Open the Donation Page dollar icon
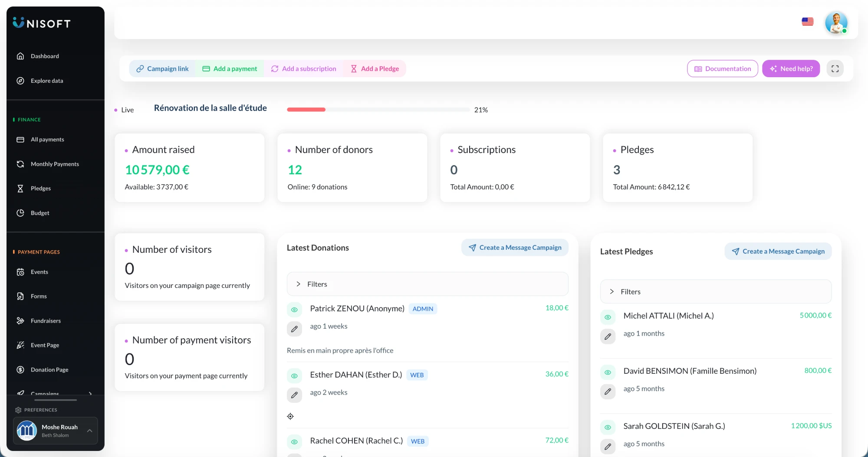 (x=20, y=370)
